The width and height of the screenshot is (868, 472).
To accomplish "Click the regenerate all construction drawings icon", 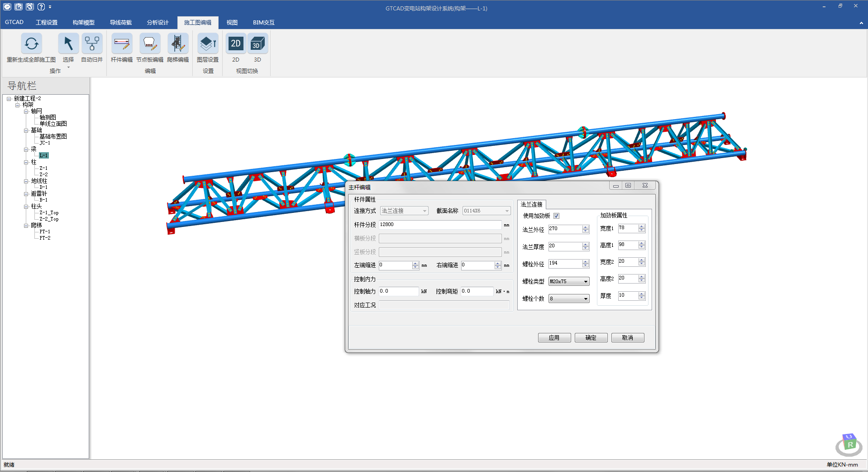I will [31, 44].
